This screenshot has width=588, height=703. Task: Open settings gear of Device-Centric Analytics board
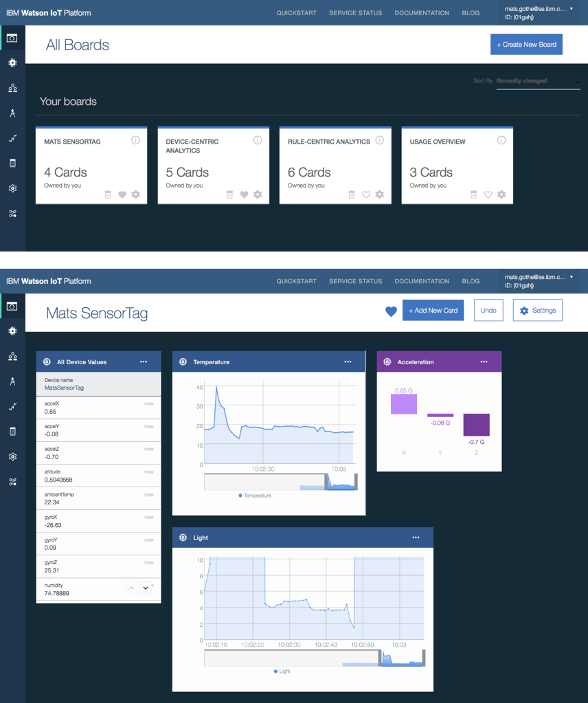(x=258, y=194)
